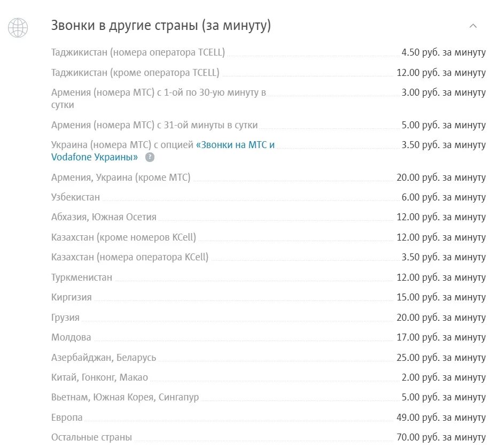
Task: Click the price '2.00 руб. за минуту'
Action: tap(443, 377)
